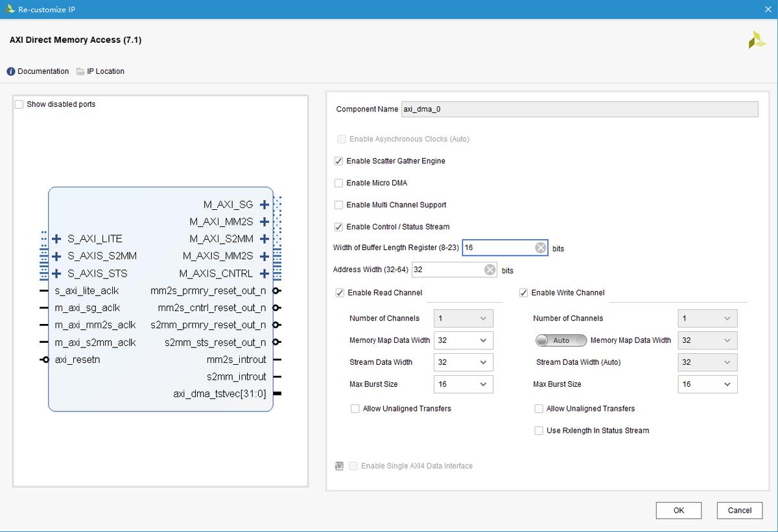Screen dimensions: 778x532
Task: Switch the Auto toggle for Memory Map Data Width
Action: 561,340
